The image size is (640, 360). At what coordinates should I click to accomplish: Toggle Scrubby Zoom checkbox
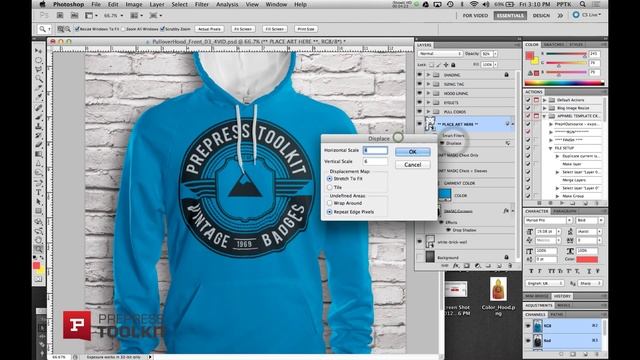pos(162,29)
